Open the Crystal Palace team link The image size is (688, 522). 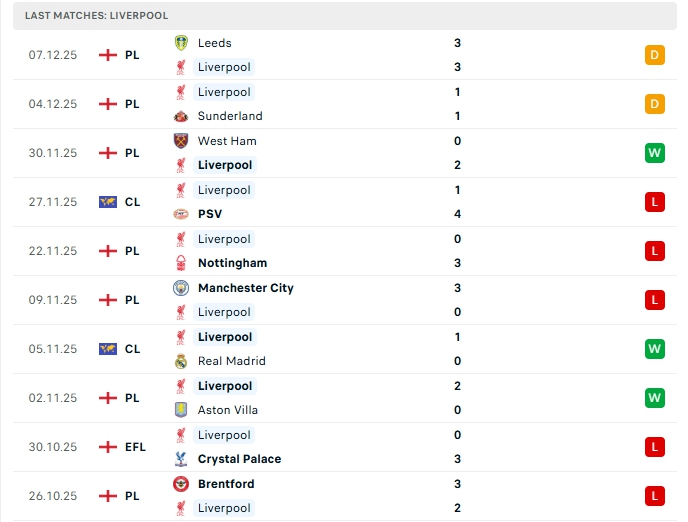click(x=239, y=459)
